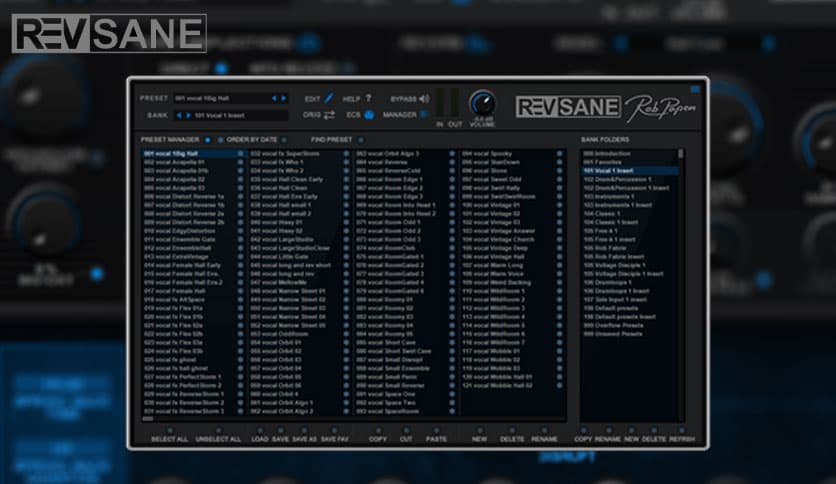Screen dimensions: 836x484
Task: Open the '107 Side Input 1 Insert' folder
Action: [x=629, y=300]
